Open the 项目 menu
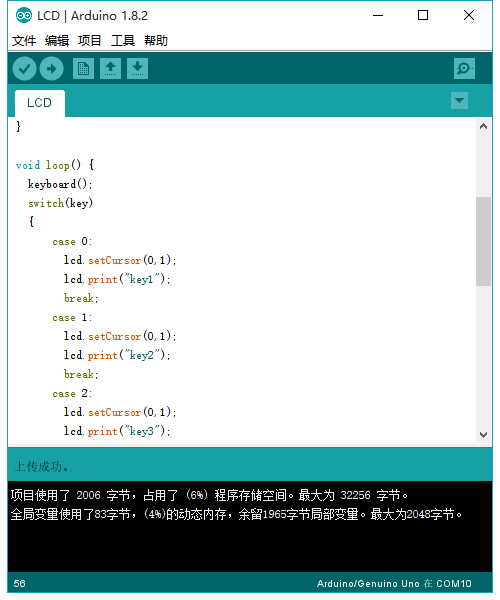The width and height of the screenshot is (500, 600). (90, 41)
